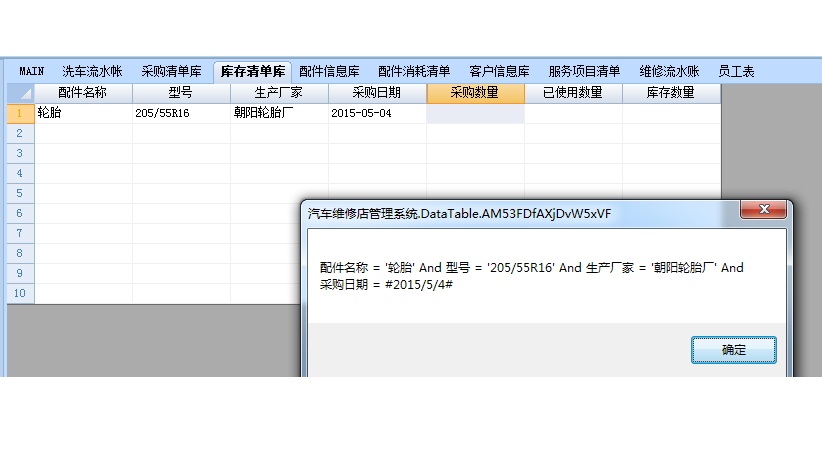822x460 pixels.
Task: Switch to the MAIN tab
Action: pos(31,71)
